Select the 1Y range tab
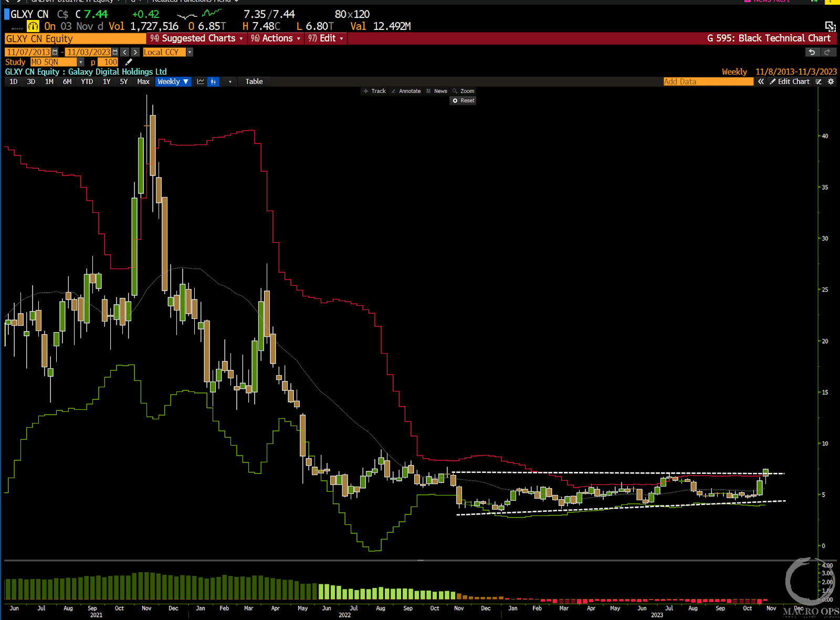This screenshot has width=840, height=620. [107, 81]
